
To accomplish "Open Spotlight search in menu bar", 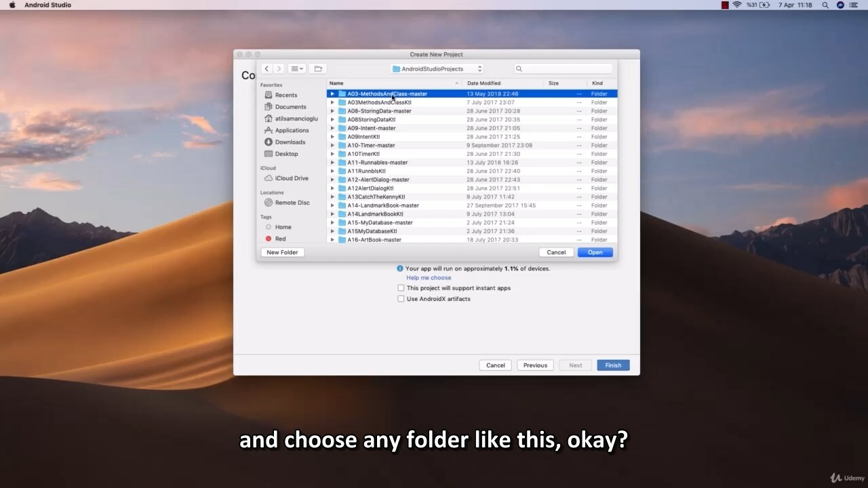I will coord(825,5).
